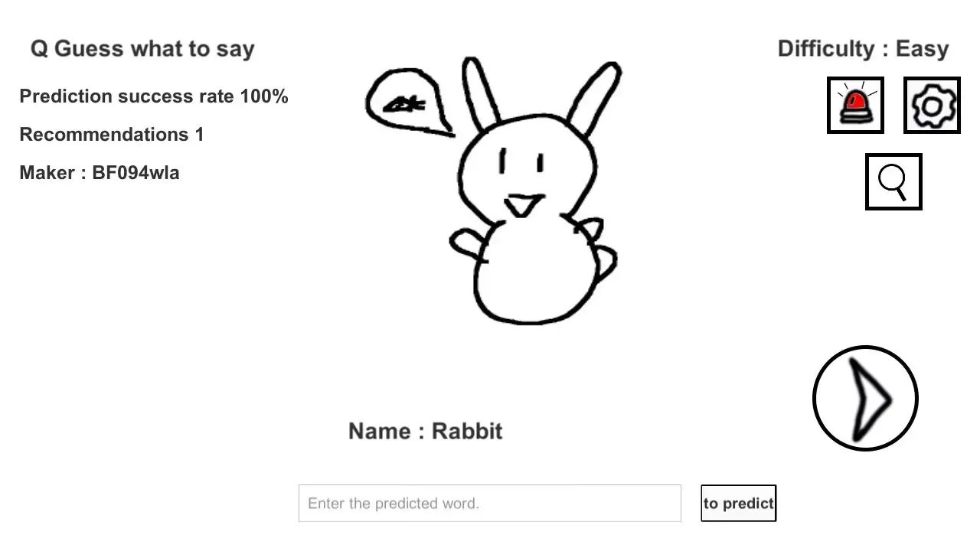Submit your guess with the predict button
This screenshot has width=980, height=551.
(x=738, y=503)
